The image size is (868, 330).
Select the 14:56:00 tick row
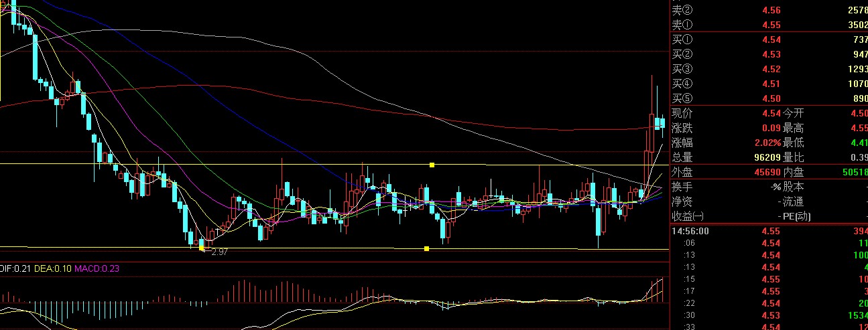click(x=769, y=231)
